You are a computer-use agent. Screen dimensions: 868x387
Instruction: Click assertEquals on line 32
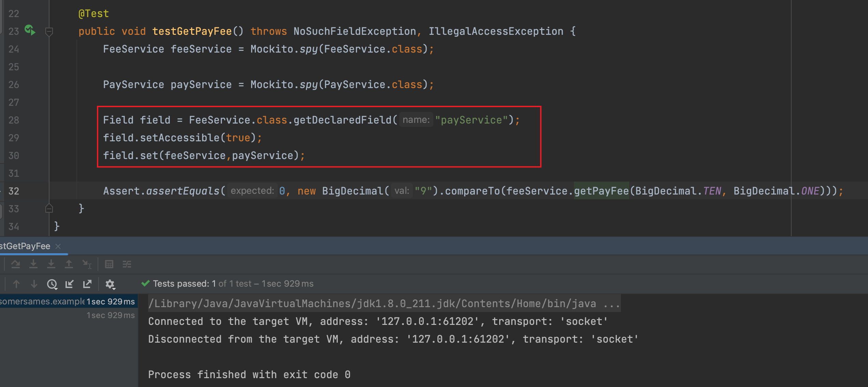pos(183,191)
